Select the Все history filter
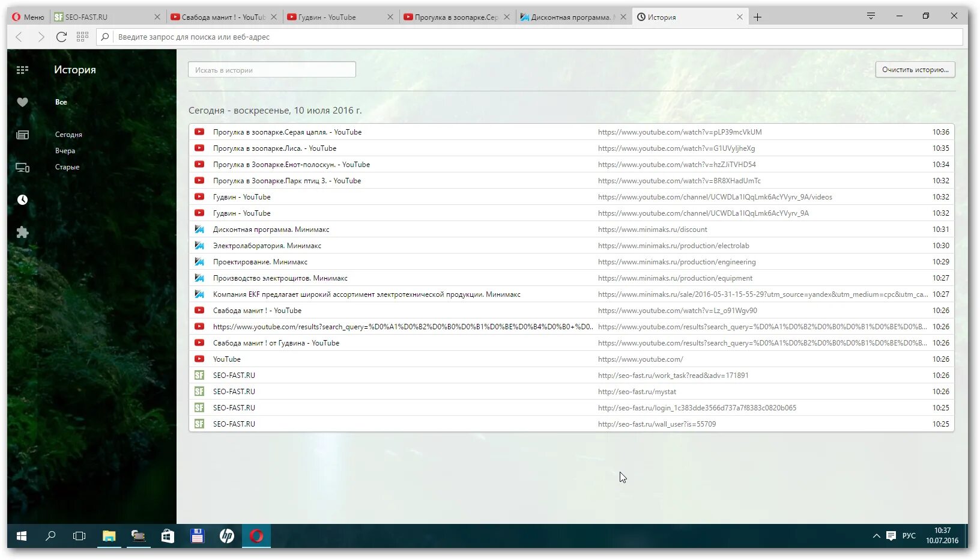980x560 pixels. [x=61, y=102]
